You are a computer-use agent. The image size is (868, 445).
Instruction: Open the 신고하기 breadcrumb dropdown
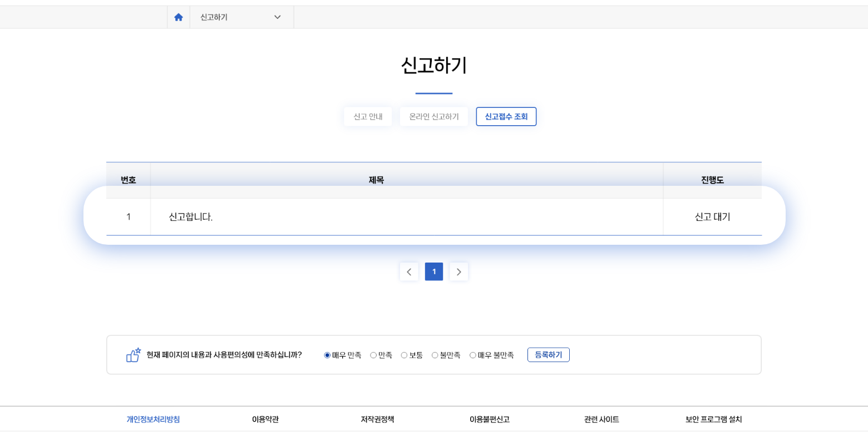click(x=241, y=17)
